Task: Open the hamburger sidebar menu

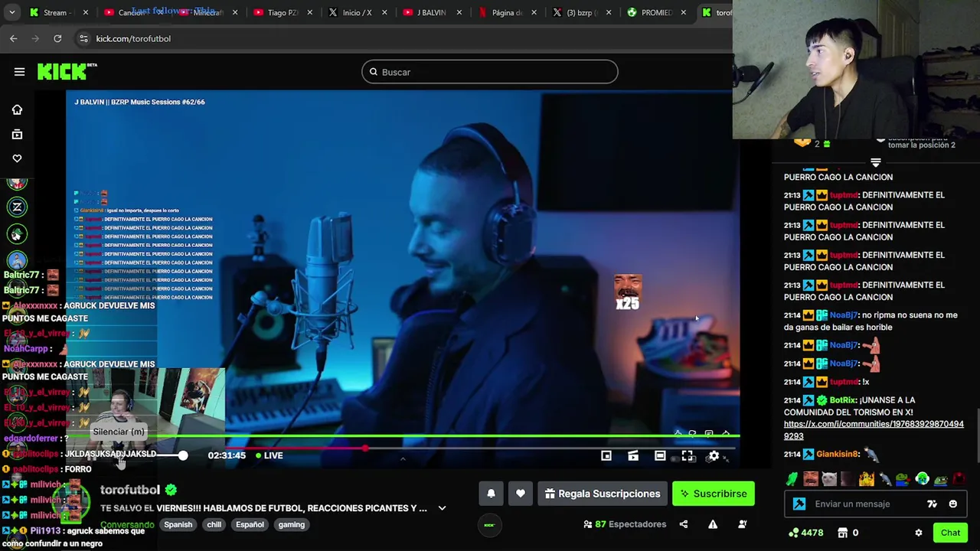Action: pyautogui.click(x=19, y=72)
